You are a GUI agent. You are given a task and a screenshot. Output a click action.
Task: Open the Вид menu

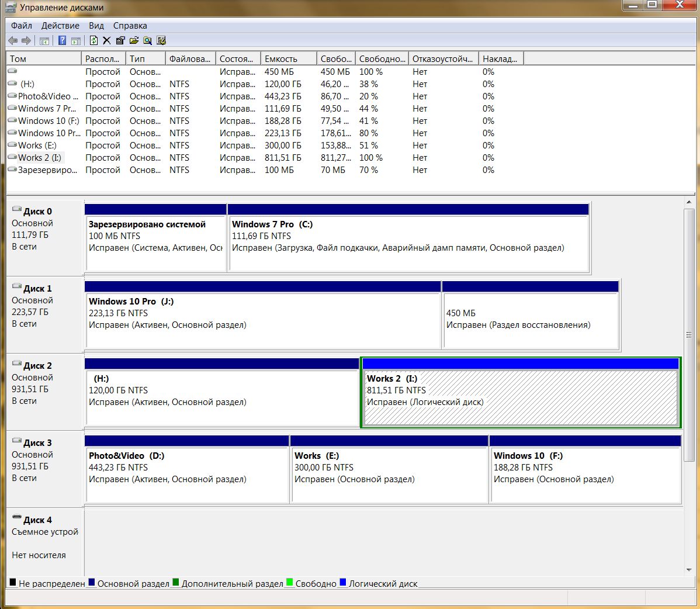[x=96, y=26]
